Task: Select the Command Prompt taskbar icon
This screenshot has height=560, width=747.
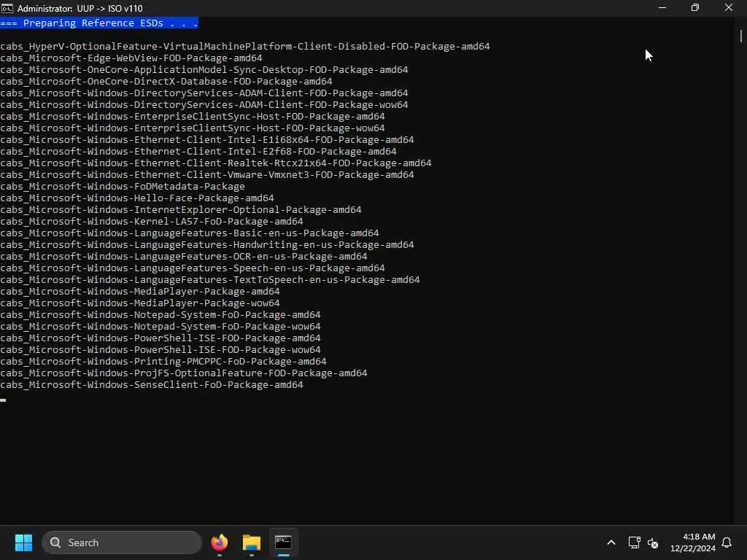Action: tap(284, 542)
